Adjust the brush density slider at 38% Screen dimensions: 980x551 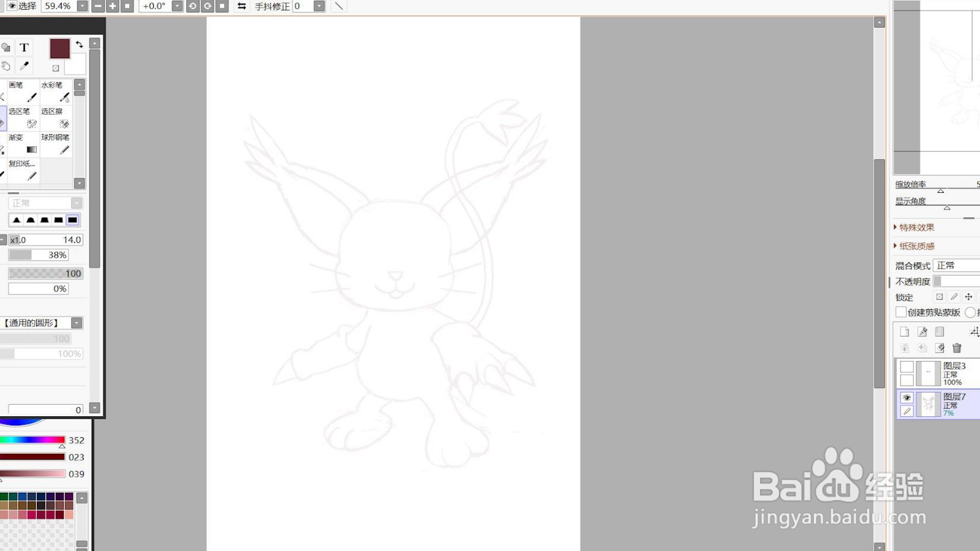[38, 255]
